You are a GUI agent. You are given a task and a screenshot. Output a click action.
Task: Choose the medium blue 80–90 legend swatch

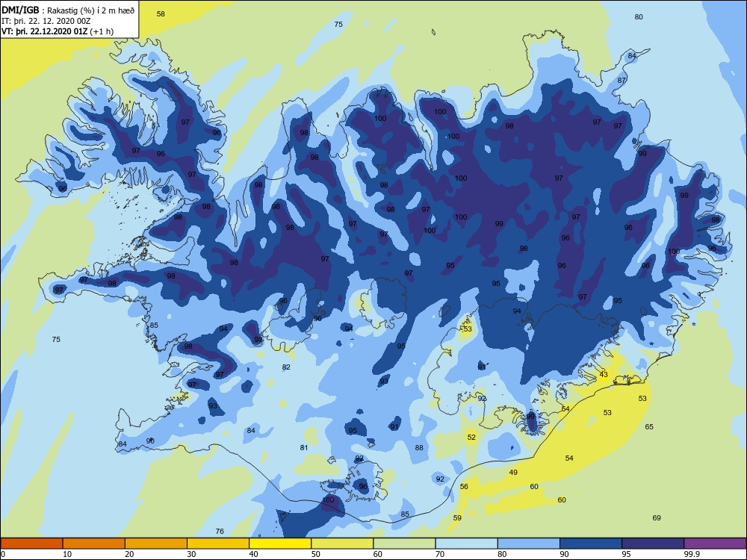[529, 544]
